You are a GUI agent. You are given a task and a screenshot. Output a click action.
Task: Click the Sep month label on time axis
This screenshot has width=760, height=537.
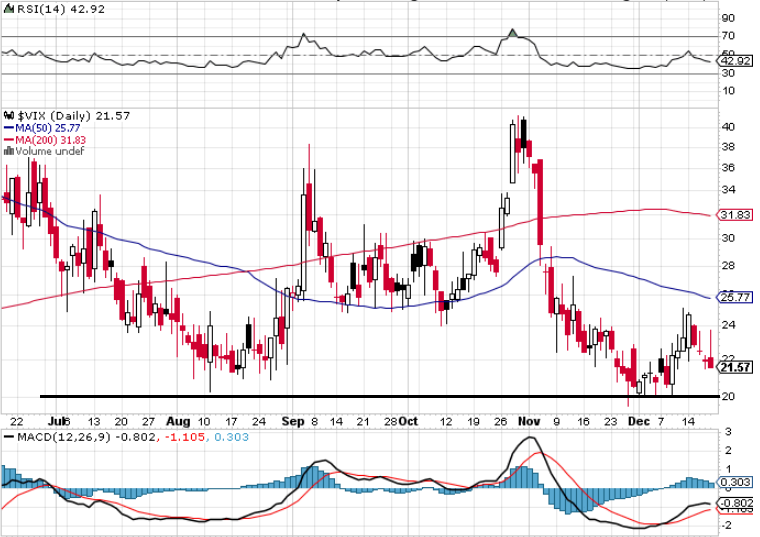(293, 421)
